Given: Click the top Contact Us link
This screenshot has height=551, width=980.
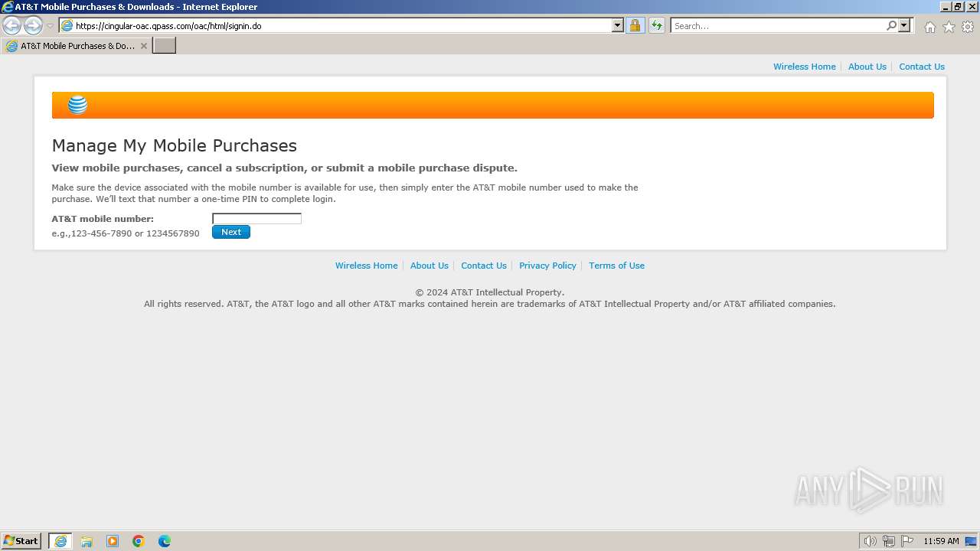Looking at the screenshot, I should pos(922,67).
